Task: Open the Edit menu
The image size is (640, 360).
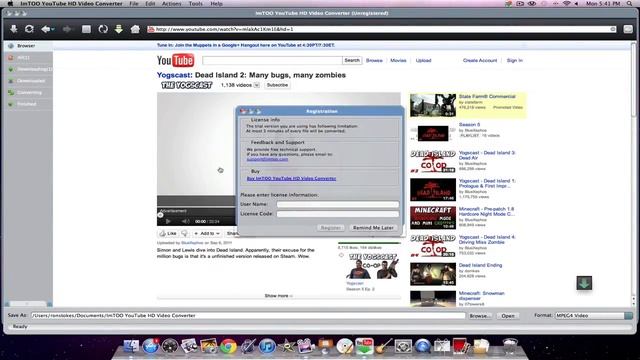Action: (x=150, y=3)
